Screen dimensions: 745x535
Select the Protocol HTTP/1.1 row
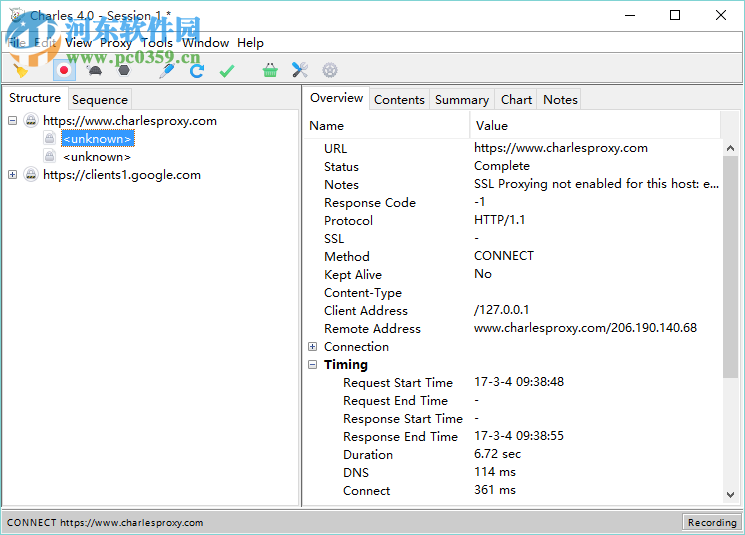pyautogui.click(x=513, y=220)
